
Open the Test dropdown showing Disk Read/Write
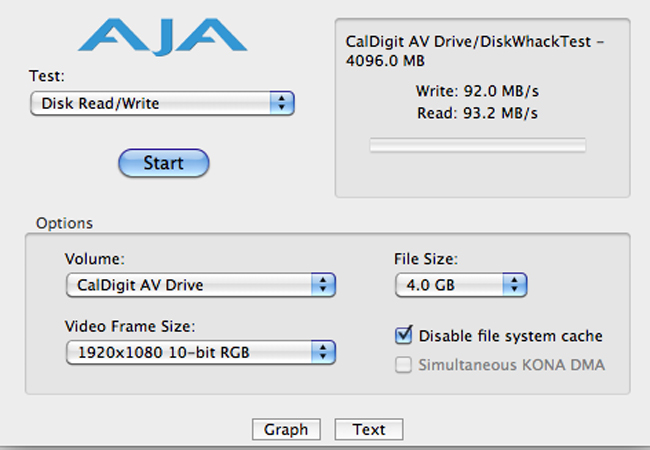(x=162, y=103)
